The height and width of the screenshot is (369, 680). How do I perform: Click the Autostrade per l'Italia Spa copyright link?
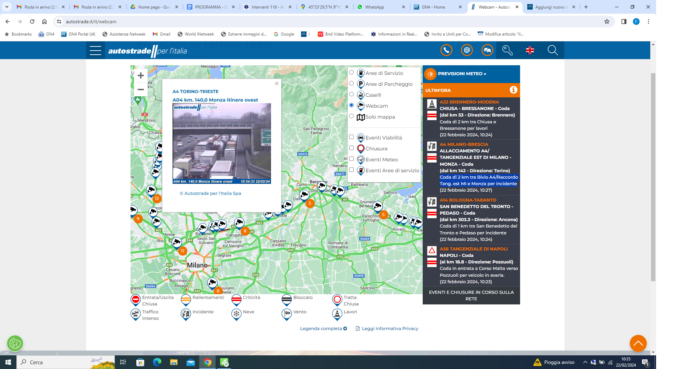click(210, 193)
